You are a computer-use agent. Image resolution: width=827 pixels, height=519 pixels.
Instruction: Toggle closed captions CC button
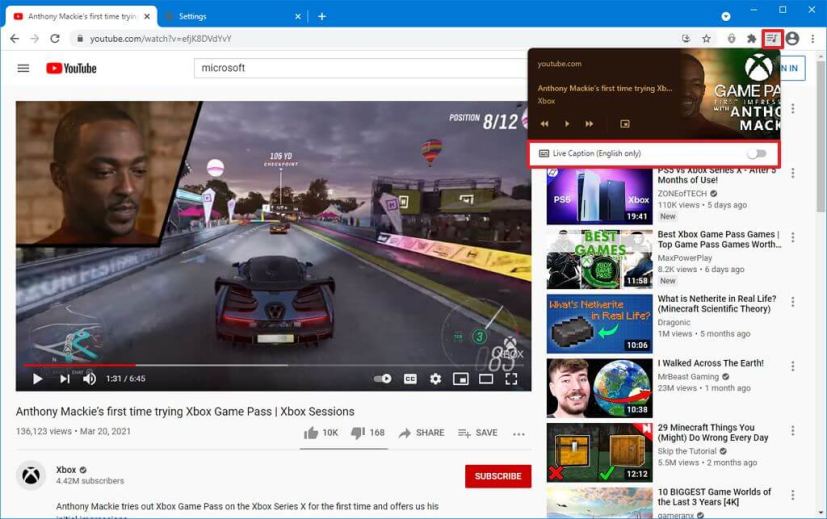(410, 379)
